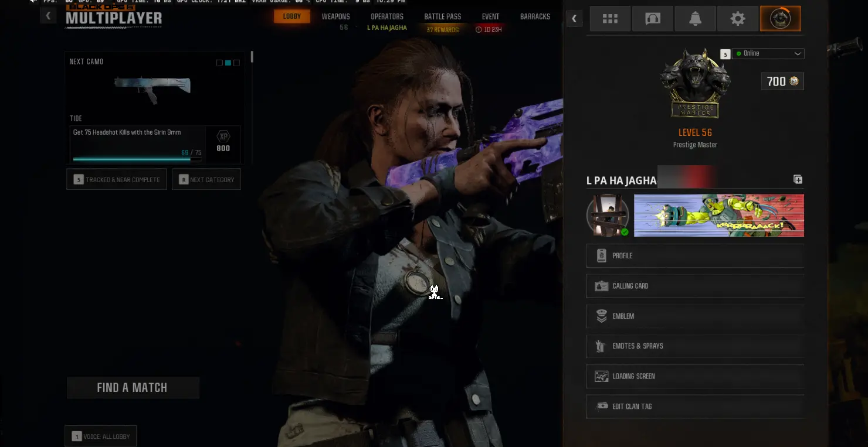Click the "69 / 75" progress count

(x=191, y=153)
